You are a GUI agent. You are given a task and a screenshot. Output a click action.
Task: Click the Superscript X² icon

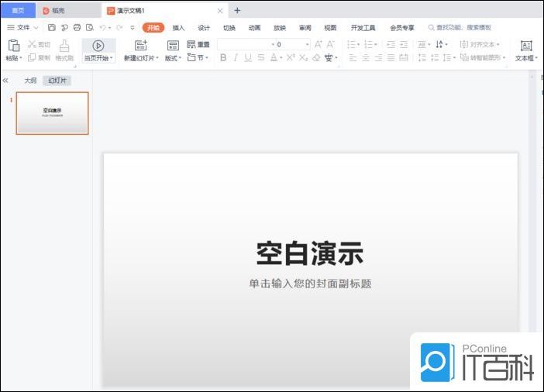[x=291, y=57]
